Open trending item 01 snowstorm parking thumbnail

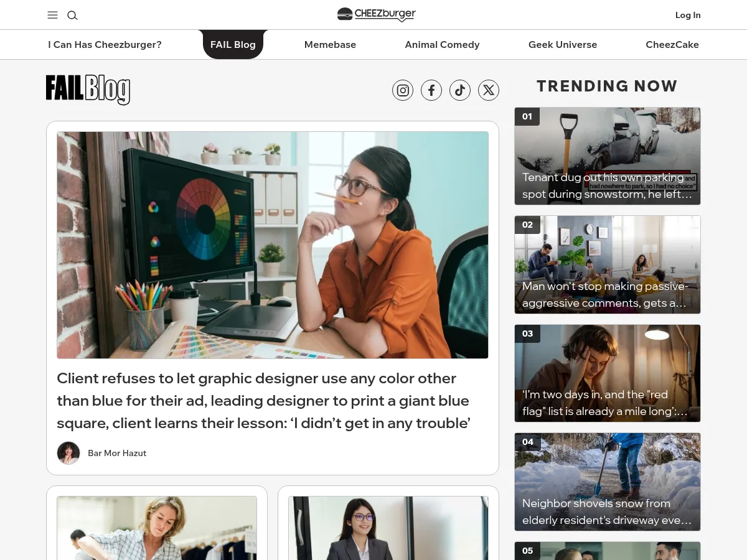(x=608, y=156)
